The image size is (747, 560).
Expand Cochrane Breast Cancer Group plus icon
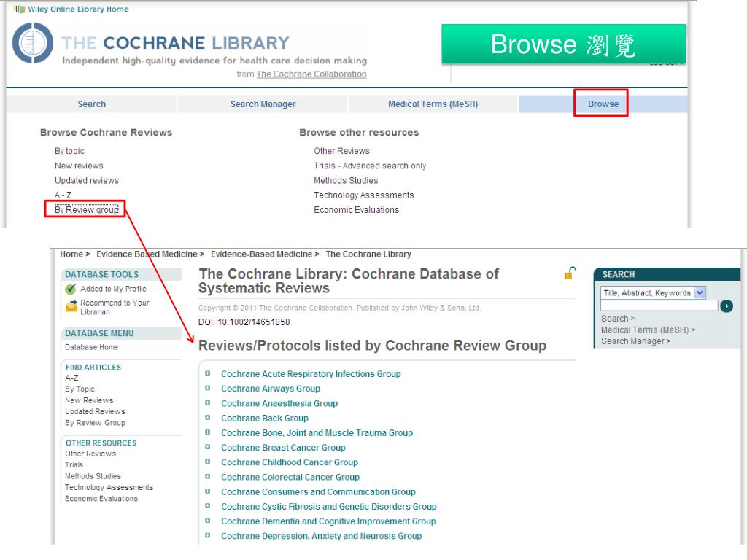(x=208, y=447)
